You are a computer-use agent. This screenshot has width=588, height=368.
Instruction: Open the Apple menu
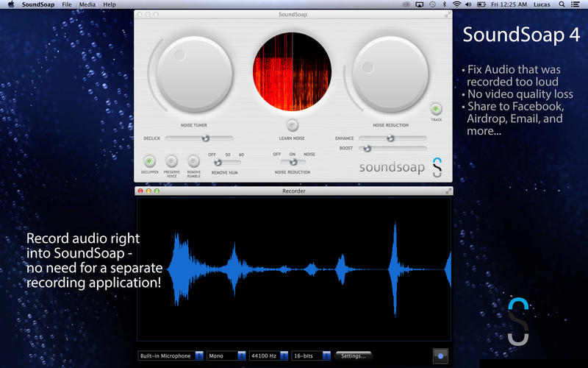[11, 4]
